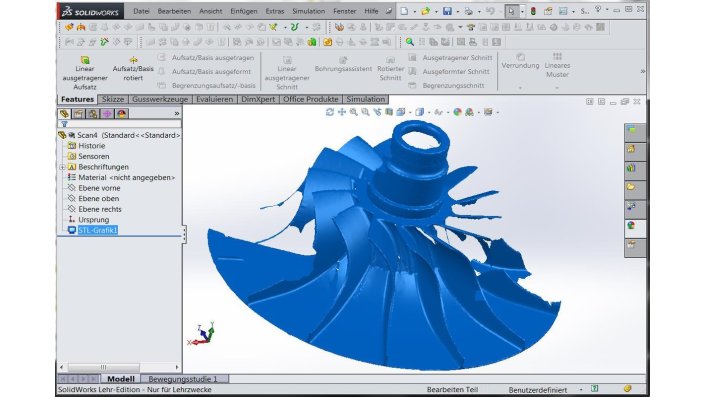Click the Linear ausgetragener Aufsatz icon

point(85,59)
